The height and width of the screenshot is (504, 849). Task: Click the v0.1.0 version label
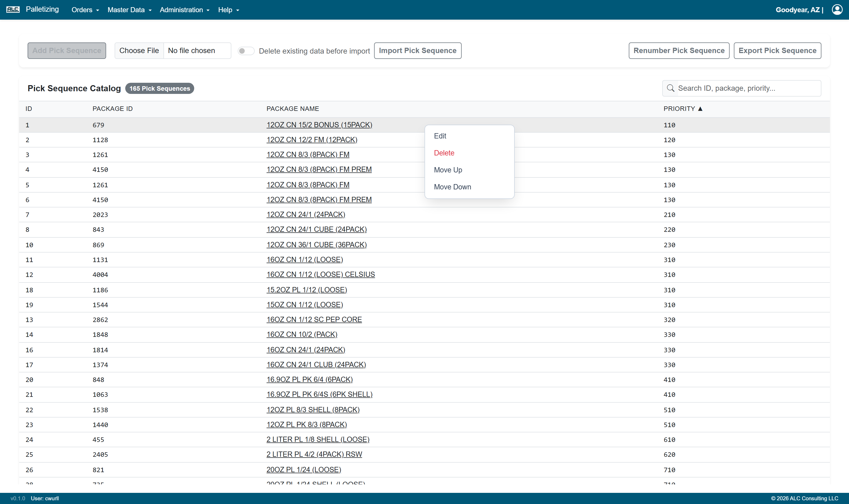pyautogui.click(x=18, y=498)
